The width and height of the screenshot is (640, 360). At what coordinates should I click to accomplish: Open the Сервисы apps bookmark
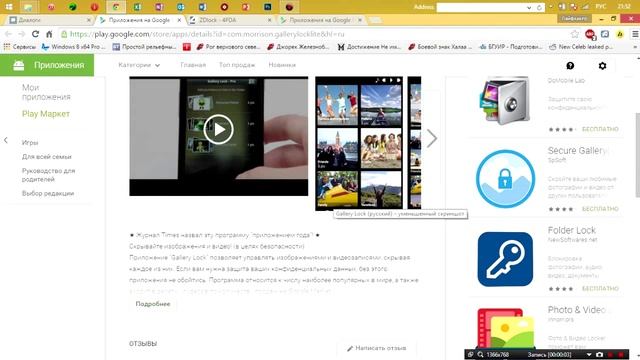tap(20, 47)
